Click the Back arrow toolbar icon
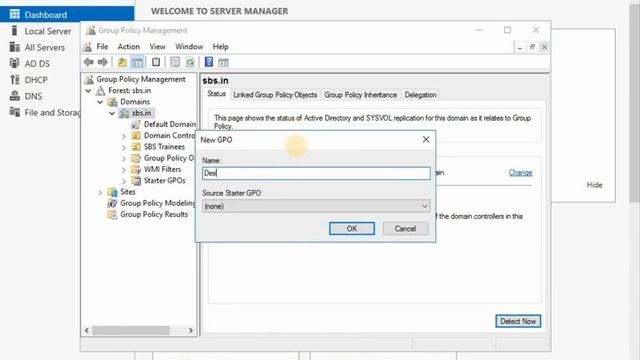 (89, 62)
